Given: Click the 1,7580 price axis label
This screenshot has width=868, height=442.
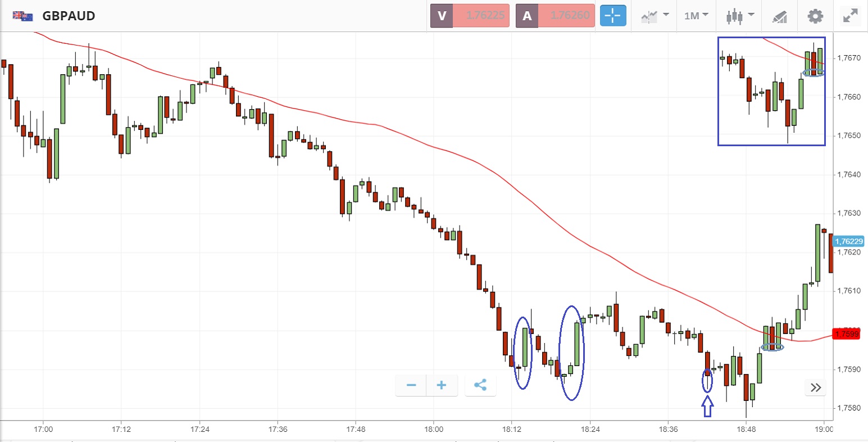Looking at the screenshot, I should point(848,408).
